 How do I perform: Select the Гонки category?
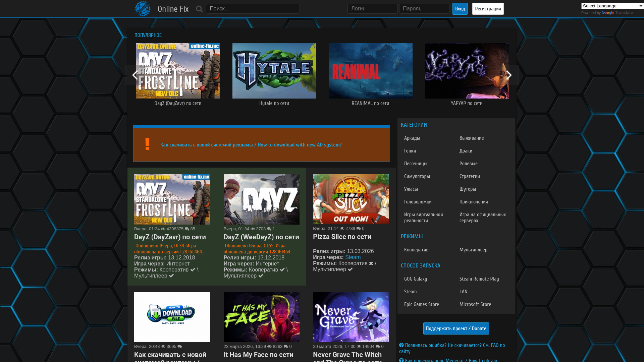point(410,151)
